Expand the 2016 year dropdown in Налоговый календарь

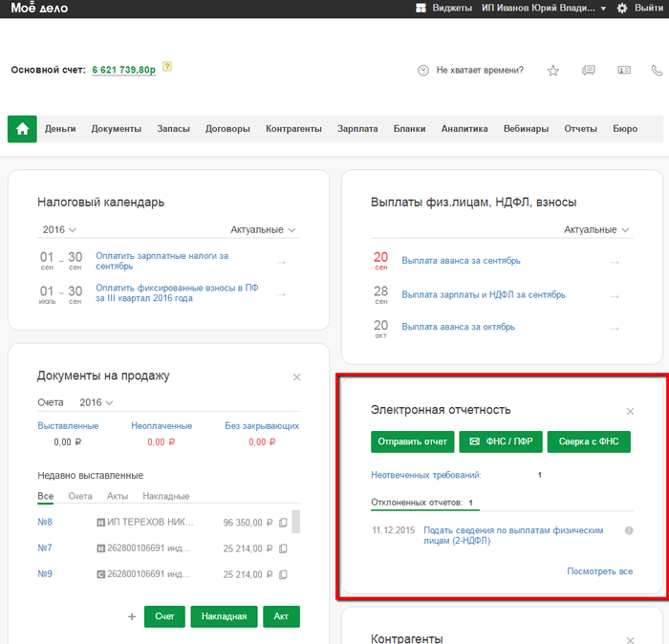[59, 230]
